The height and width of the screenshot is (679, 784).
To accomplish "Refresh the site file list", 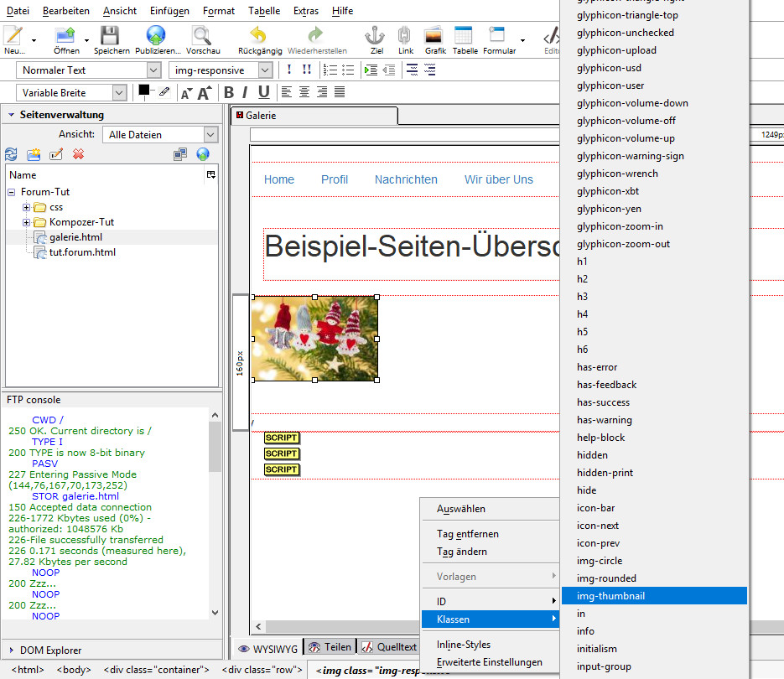I will [x=11, y=154].
